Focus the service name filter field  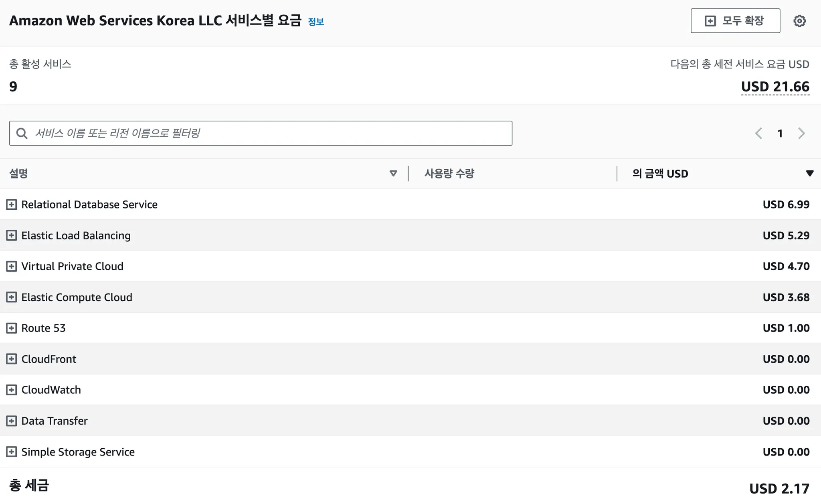pos(261,133)
